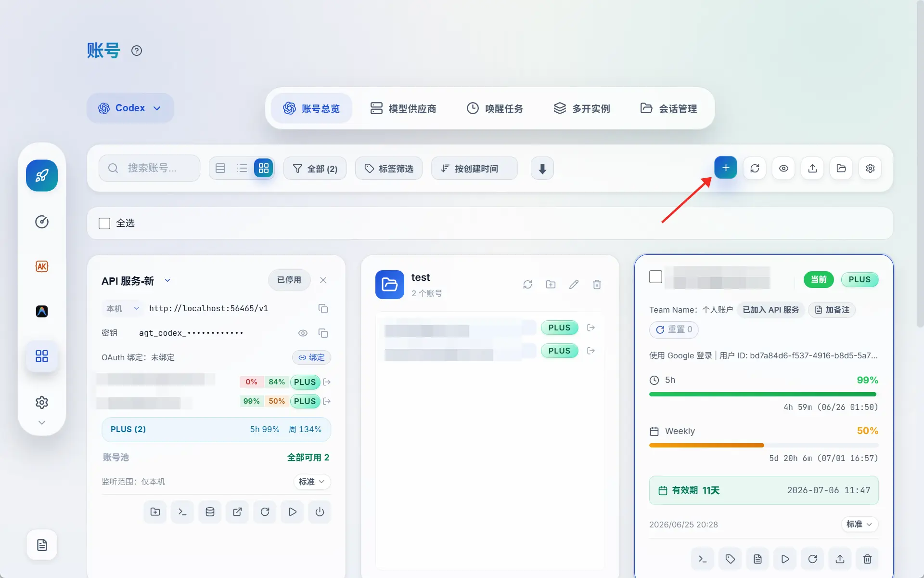Remove the pool account showing 0% 84%
Viewport: 924px width, 578px height.
pos(327,382)
